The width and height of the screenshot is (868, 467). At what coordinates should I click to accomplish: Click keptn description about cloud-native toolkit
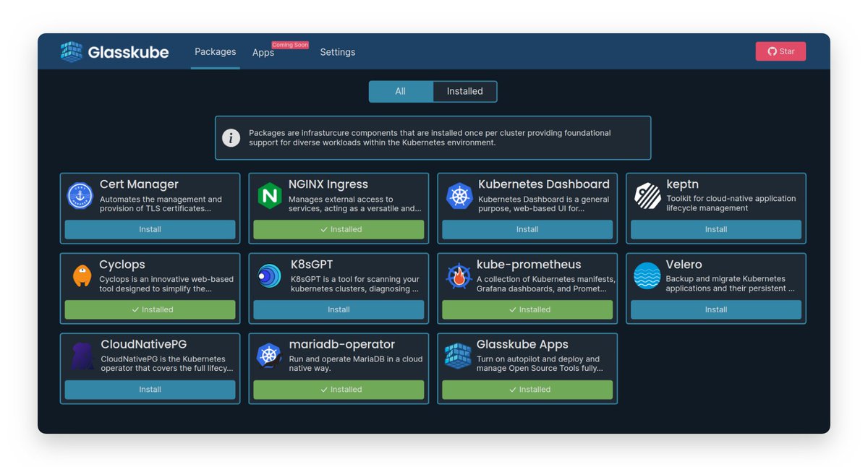(731, 203)
